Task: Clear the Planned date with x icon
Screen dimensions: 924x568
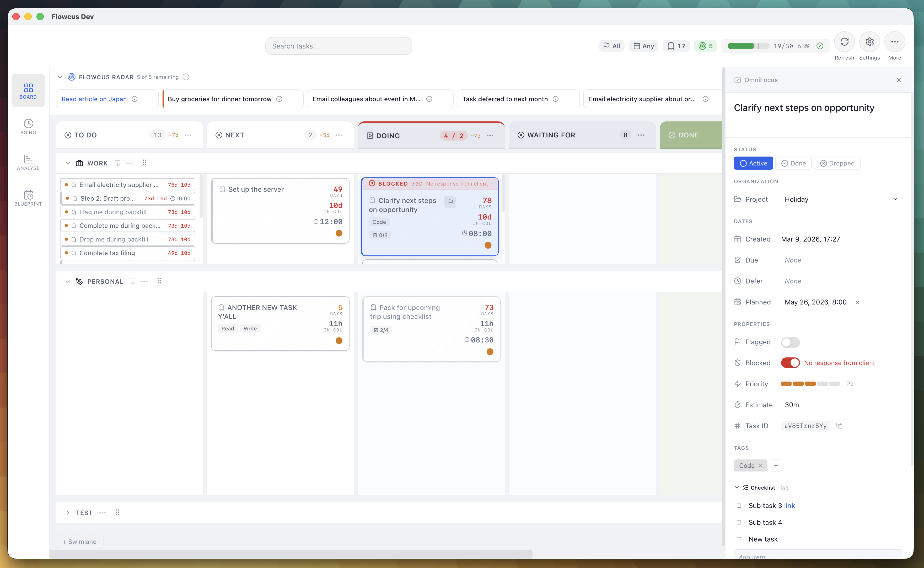Action: click(857, 302)
